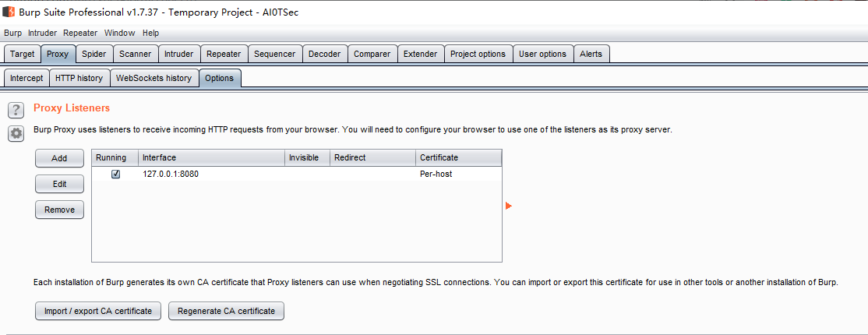Open the Intruder tool tab
Screen dimensions: 868x335
click(178, 54)
